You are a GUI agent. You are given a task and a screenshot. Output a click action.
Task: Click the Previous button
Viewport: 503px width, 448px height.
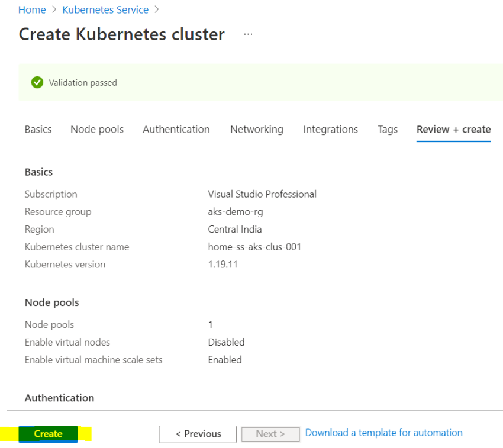point(197,434)
